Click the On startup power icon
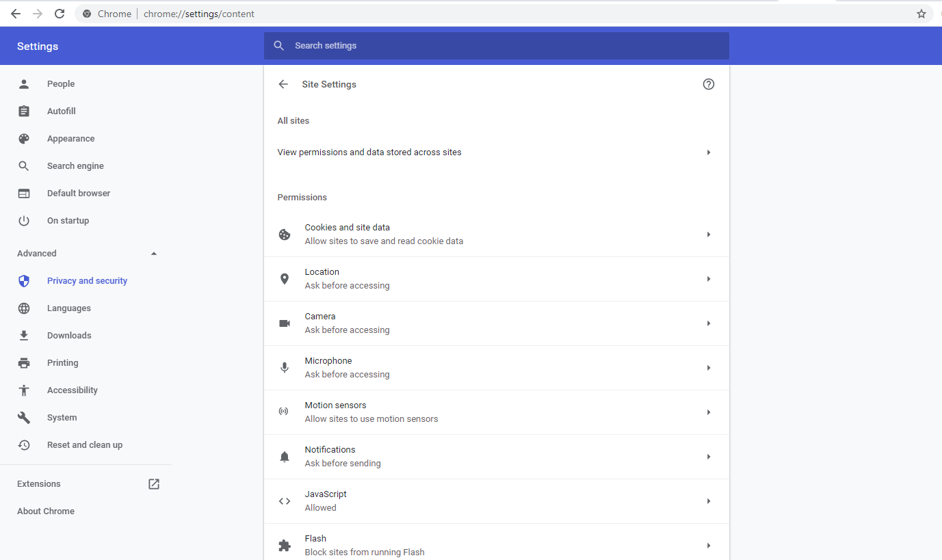Screen dimensions: 942x560 (x=24, y=221)
